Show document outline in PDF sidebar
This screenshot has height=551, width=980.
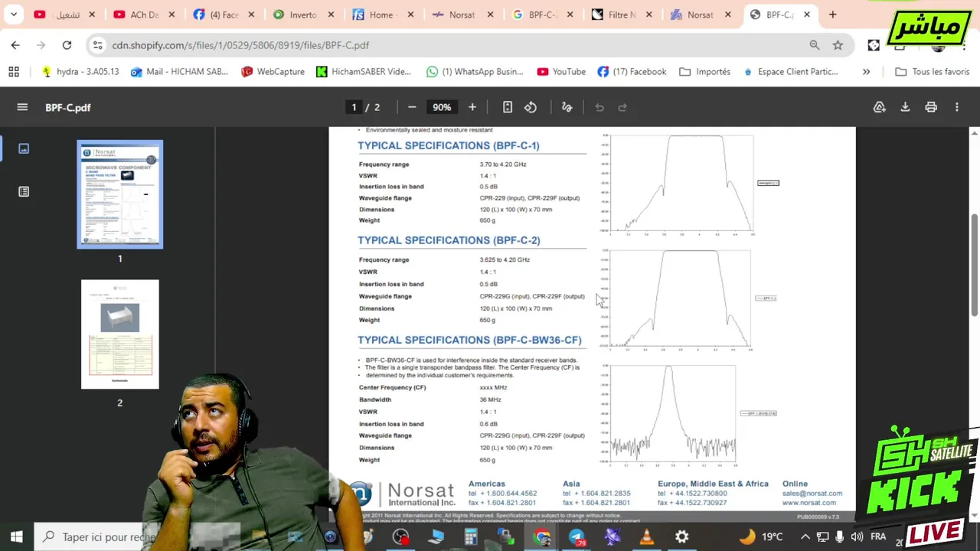pyautogui.click(x=24, y=191)
